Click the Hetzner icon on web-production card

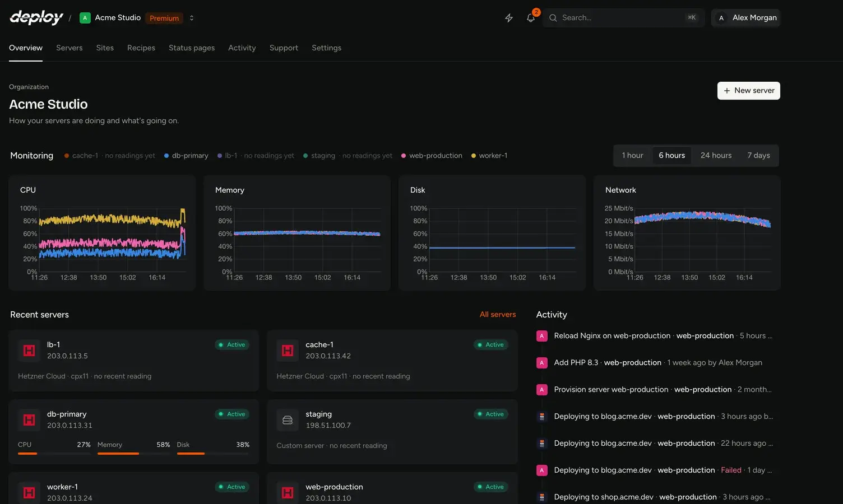click(288, 493)
